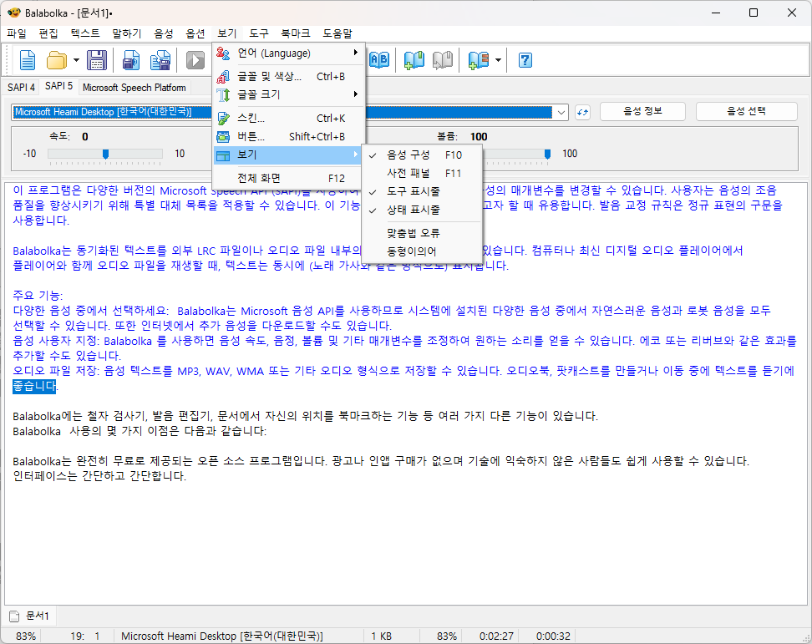Click the 속도 speed slider thumb
The image size is (812, 644).
105,154
